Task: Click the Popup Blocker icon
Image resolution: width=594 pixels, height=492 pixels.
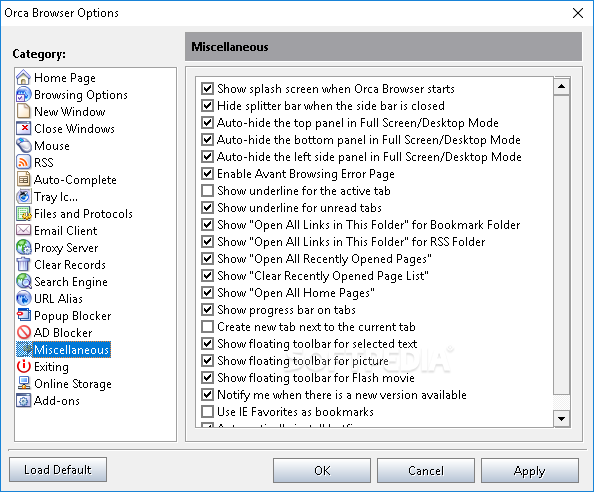Action: (23, 316)
